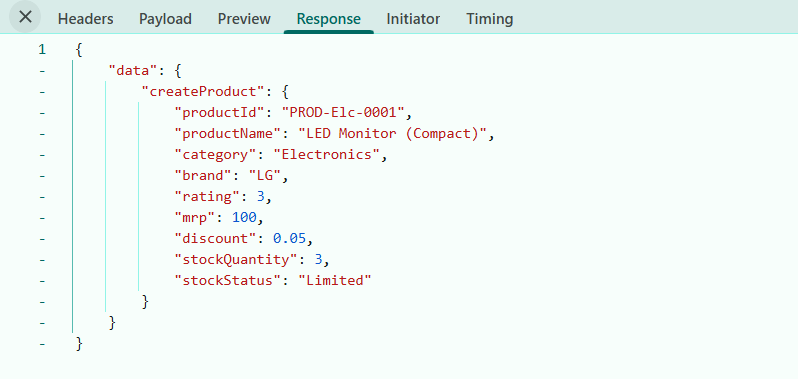Select the brand value "LG"
The image size is (798, 379).
point(265,176)
